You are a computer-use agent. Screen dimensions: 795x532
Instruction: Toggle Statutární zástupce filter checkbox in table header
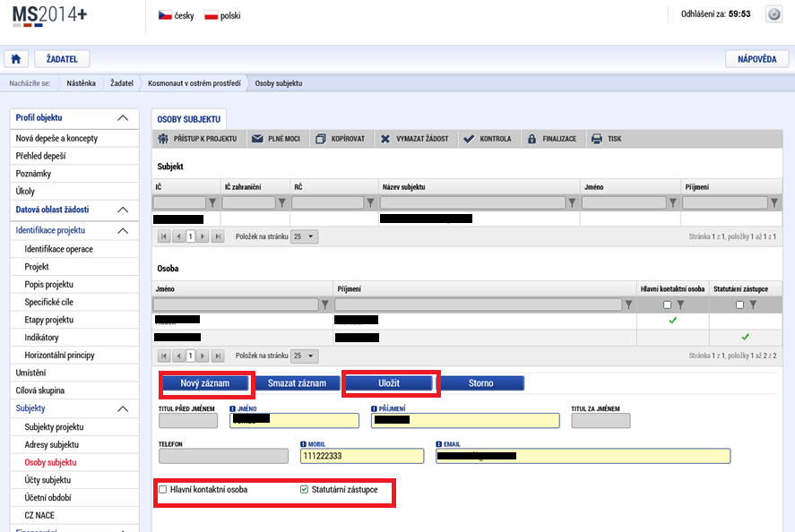click(x=739, y=305)
